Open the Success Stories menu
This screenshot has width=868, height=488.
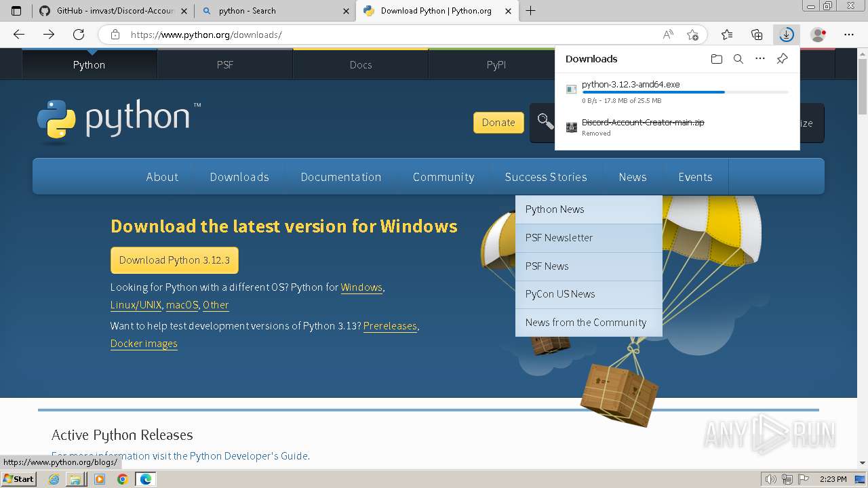coord(546,177)
